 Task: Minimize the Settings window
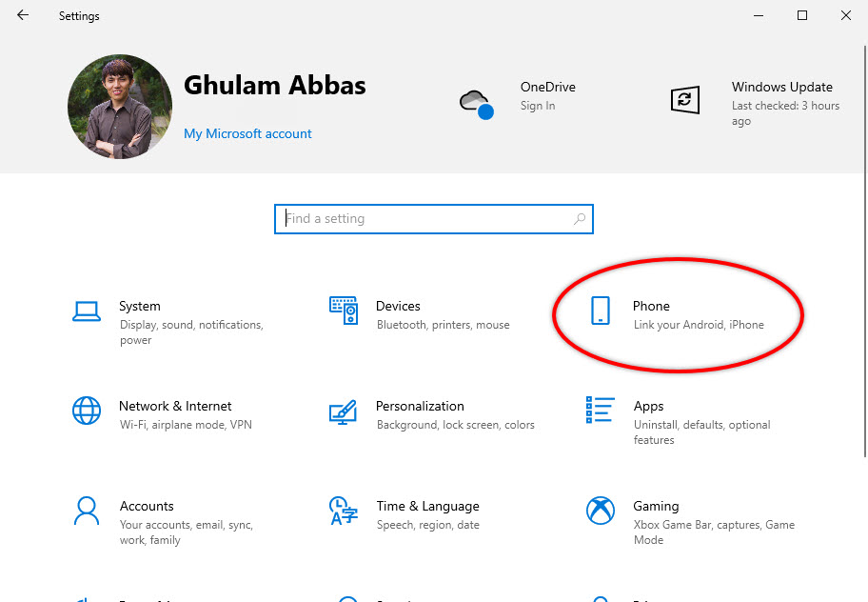[x=759, y=15]
